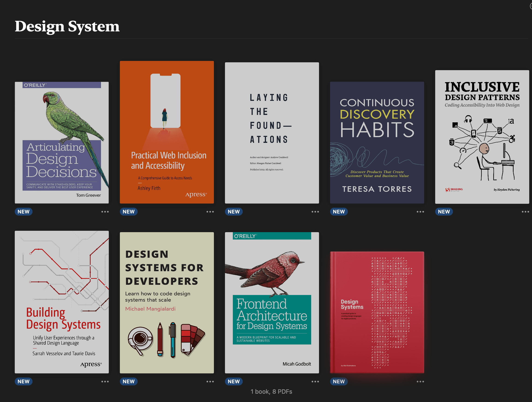Open more options for Laying the Foundations
The image size is (532, 402).
coord(315,212)
